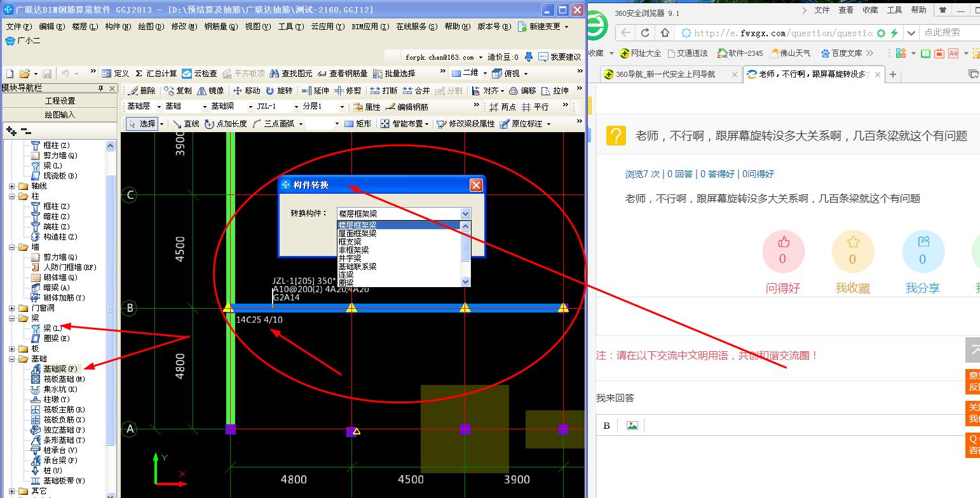Collapse the 基础 tree folder
The image size is (980, 498).
[12, 359]
